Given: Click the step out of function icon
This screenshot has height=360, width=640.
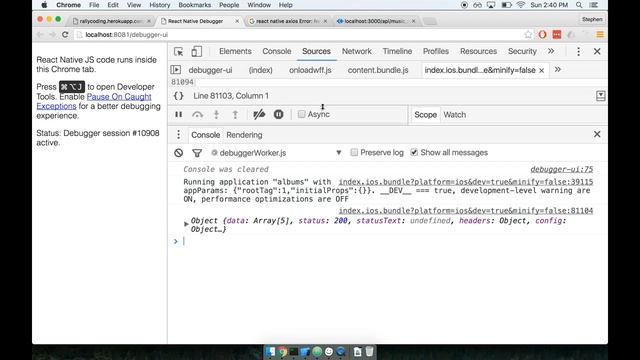Looking at the screenshot, I should (x=236, y=115).
